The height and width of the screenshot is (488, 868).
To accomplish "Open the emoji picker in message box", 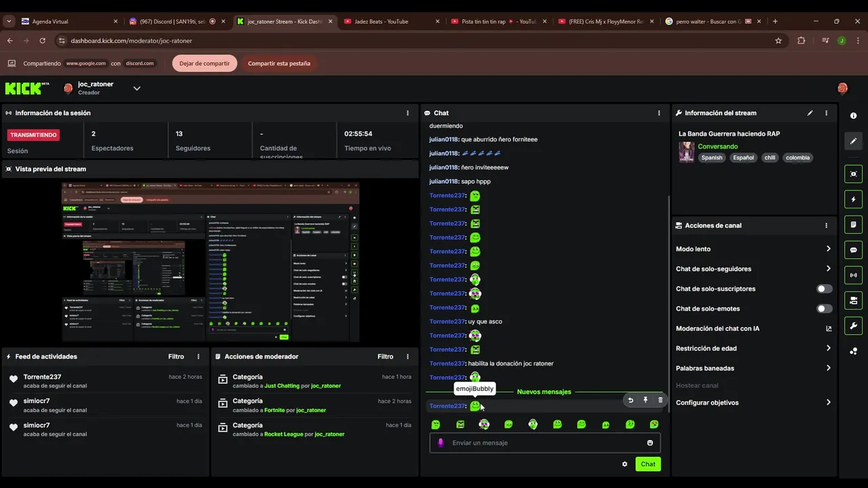I will pyautogui.click(x=650, y=443).
